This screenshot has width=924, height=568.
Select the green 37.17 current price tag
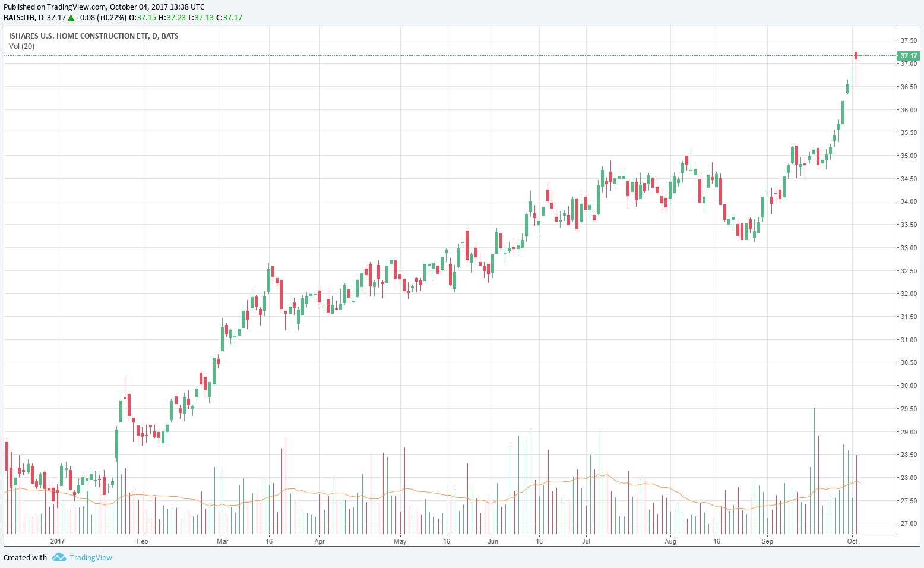coord(908,56)
